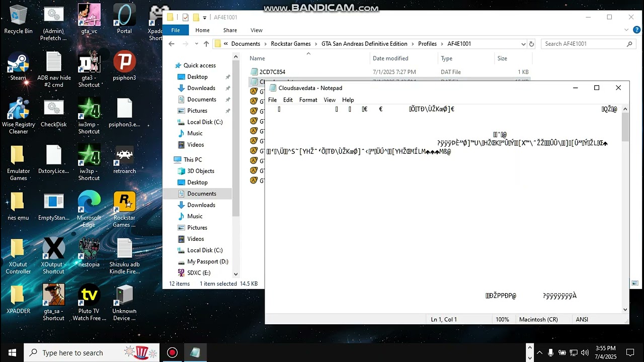Open 3D Objects in navigation pane
The width and height of the screenshot is (644, 362).
point(201,171)
